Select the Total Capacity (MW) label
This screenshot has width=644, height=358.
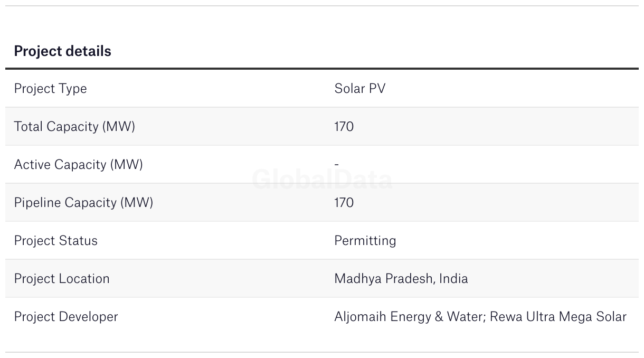click(x=74, y=127)
